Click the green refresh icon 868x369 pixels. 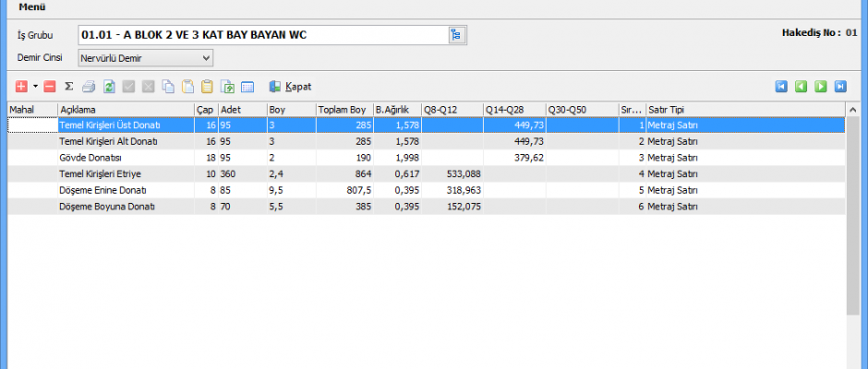(x=108, y=87)
